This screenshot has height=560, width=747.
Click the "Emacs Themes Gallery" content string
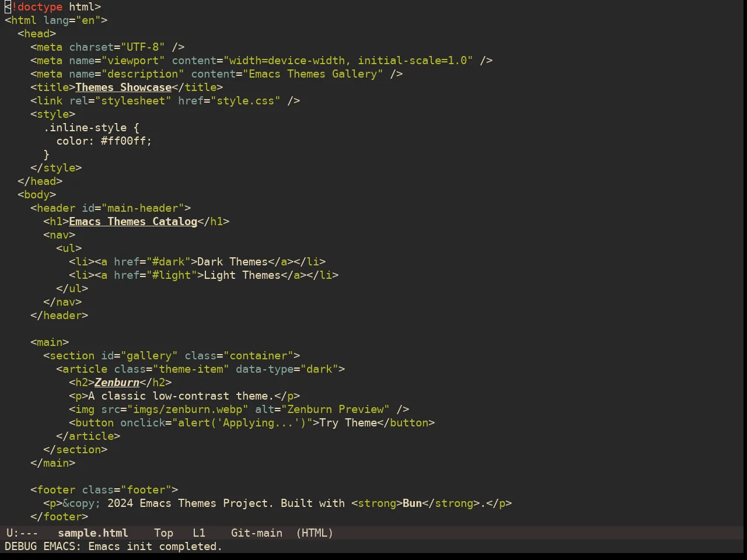pos(313,74)
